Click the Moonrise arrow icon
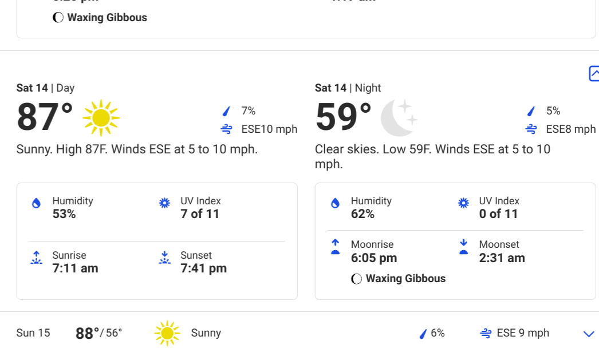 click(335, 247)
